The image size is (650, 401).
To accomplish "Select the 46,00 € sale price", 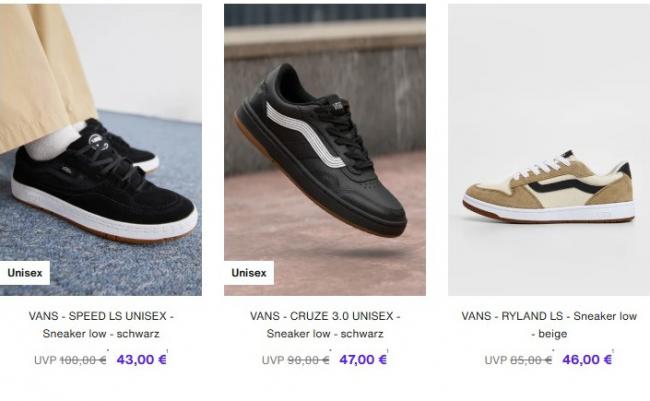I will 587,360.
